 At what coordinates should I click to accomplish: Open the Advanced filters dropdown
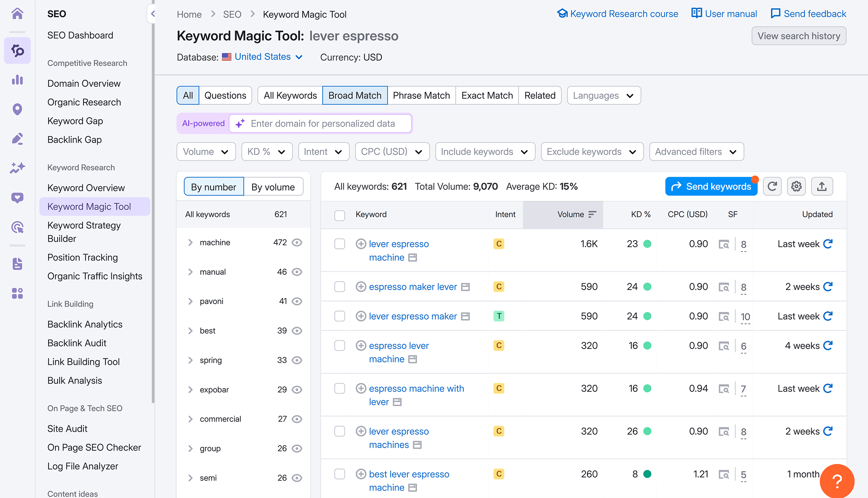pos(697,152)
